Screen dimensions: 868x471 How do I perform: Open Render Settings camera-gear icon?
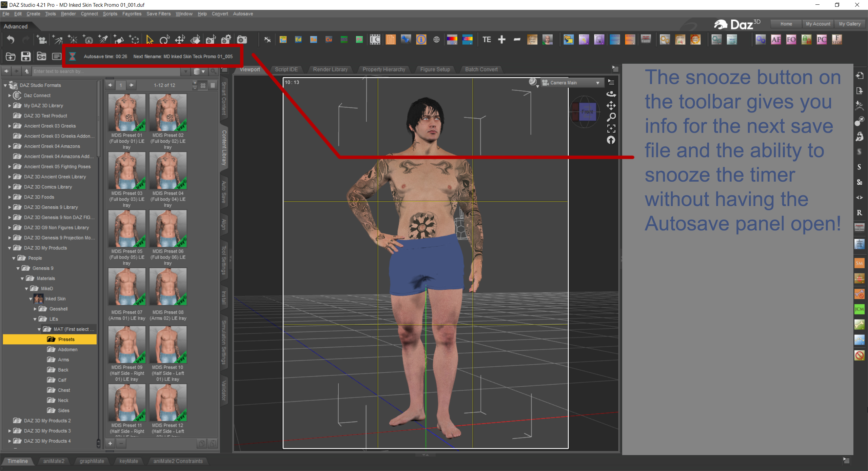tap(226, 40)
